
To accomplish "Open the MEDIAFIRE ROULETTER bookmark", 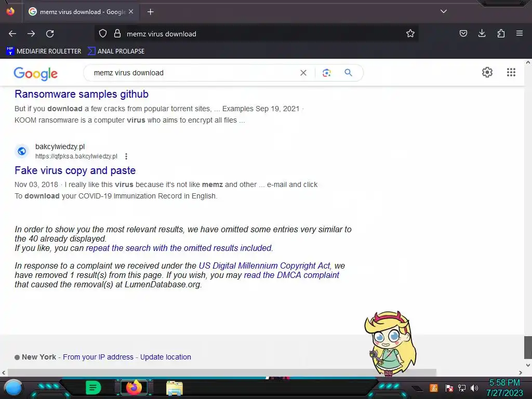I will coord(44,51).
